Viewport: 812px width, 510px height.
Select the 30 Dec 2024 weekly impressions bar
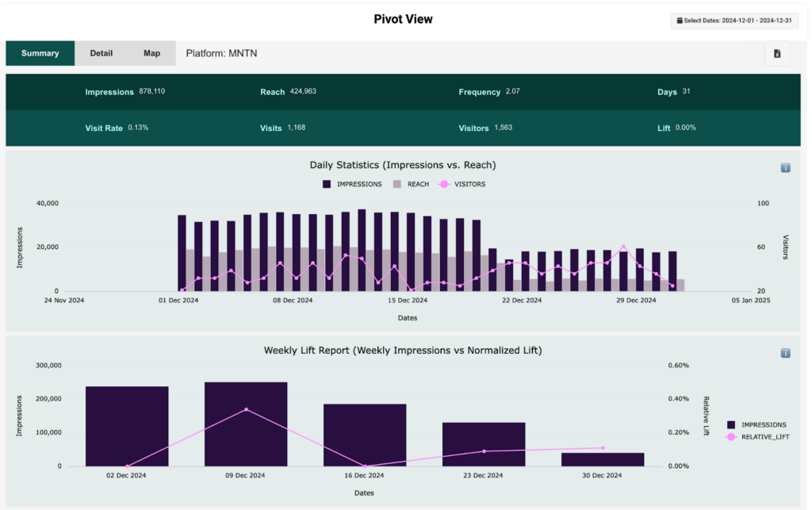[x=603, y=459]
